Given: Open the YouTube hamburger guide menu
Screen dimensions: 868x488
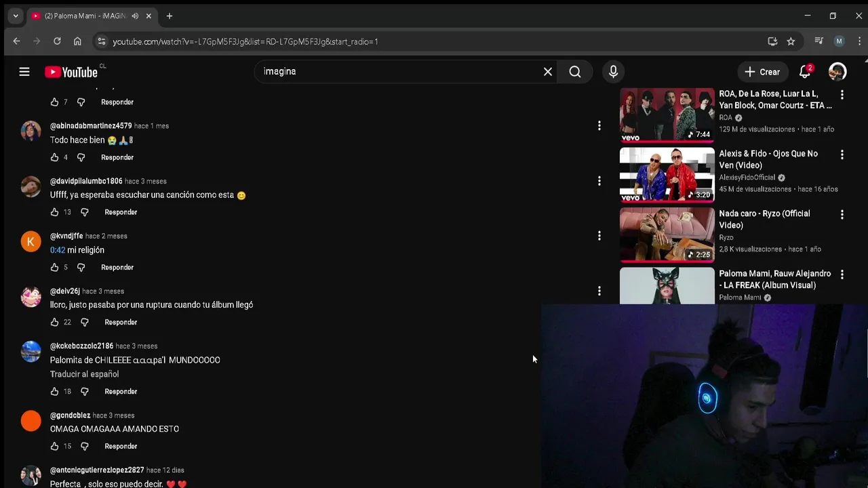Looking at the screenshot, I should pos(24,71).
